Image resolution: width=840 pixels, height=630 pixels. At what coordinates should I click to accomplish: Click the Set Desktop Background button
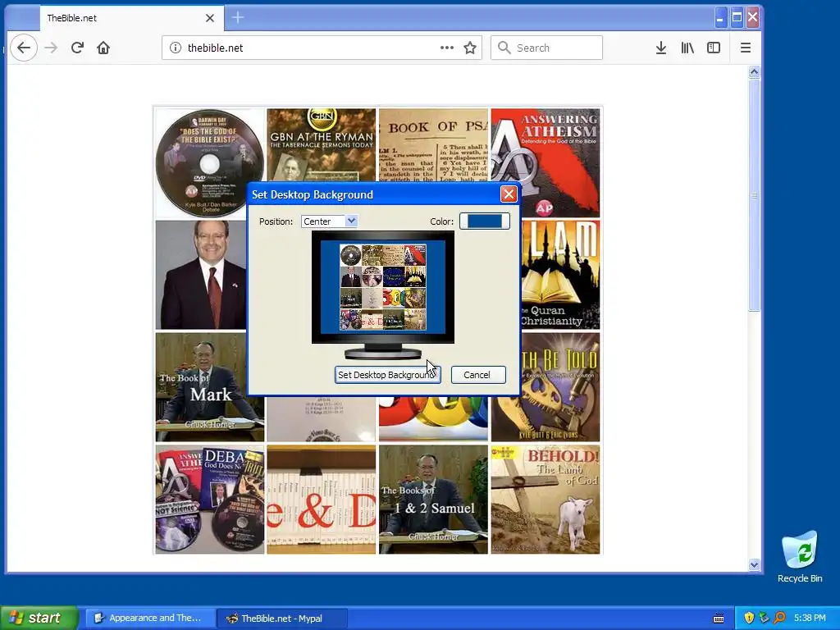pos(387,374)
